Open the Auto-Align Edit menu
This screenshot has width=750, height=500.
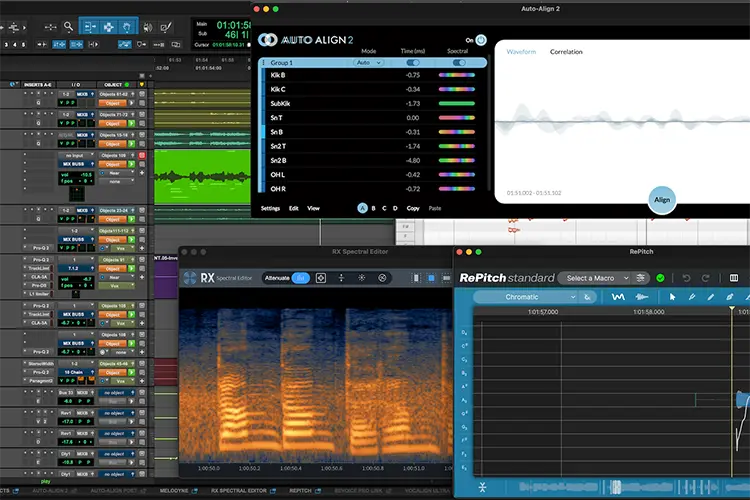pyautogui.click(x=294, y=208)
